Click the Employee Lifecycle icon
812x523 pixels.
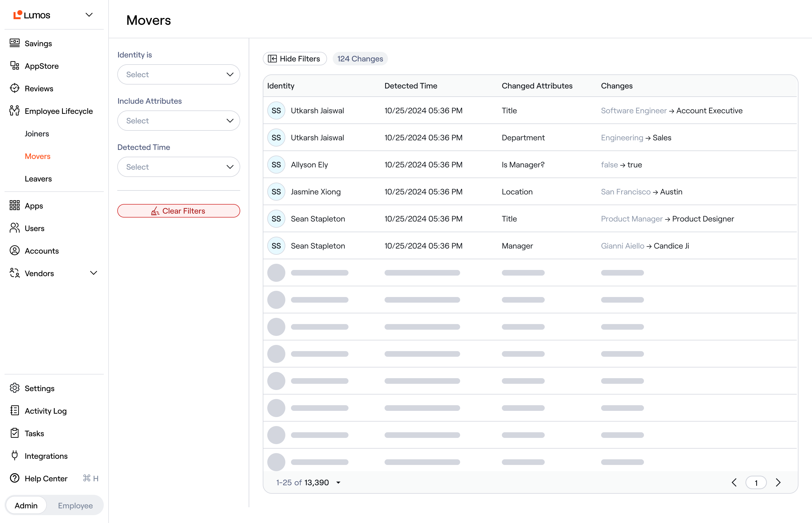[15, 111]
